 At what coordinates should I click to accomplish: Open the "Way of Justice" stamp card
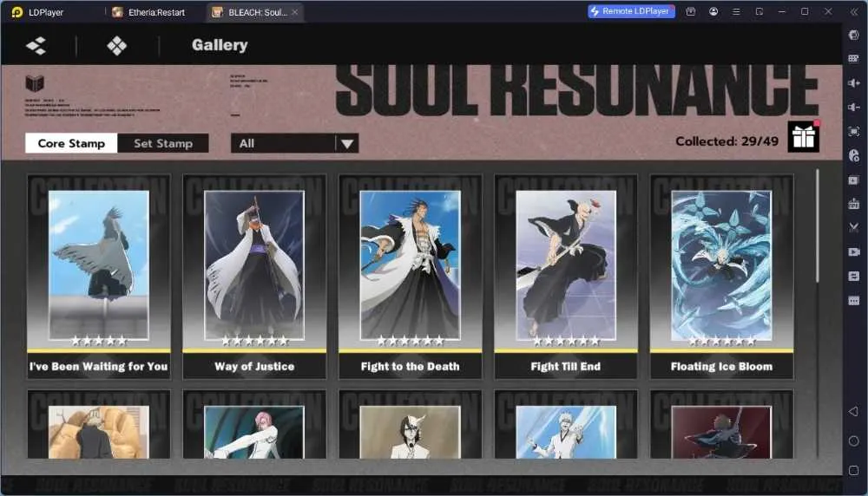tap(254, 277)
